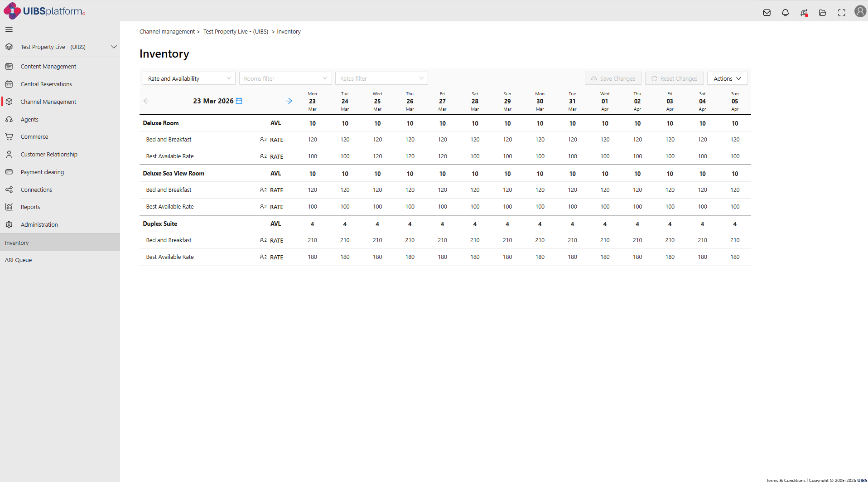The image size is (868, 482).
Task: Open the folder icon in header
Action: coord(822,13)
